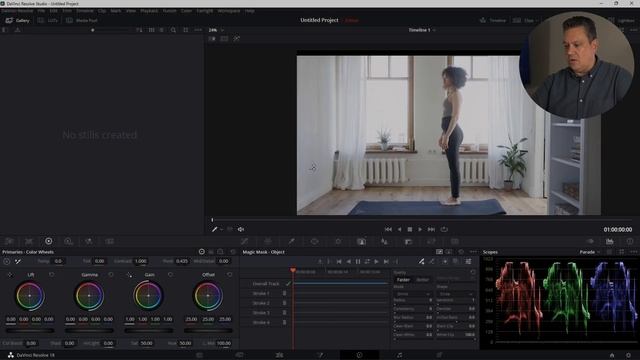Open the Magic Mask Mode dropdown
640x360 pixels.
413,294
